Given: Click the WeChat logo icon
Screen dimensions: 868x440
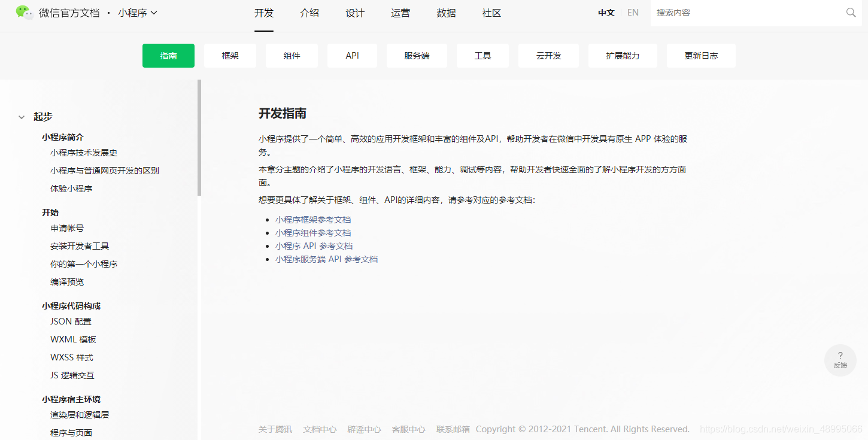Looking at the screenshot, I should click(25, 13).
